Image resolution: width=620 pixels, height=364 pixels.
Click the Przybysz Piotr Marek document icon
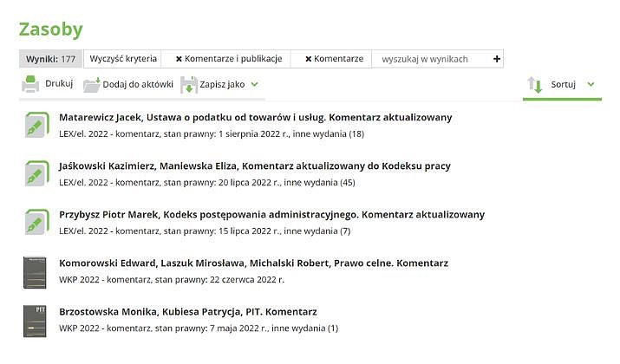point(35,223)
